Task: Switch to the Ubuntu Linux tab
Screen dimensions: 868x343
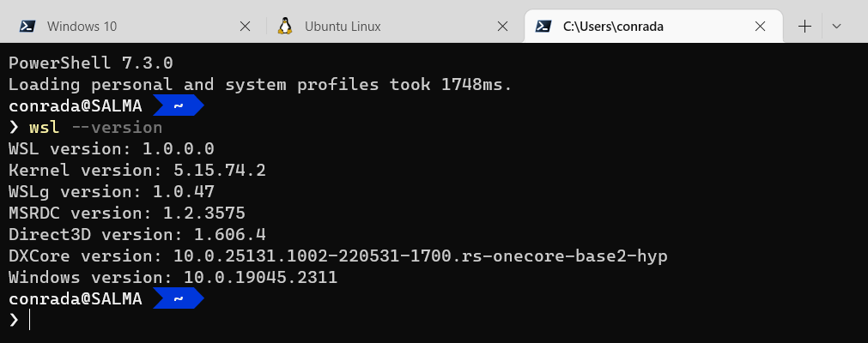Action: tap(343, 26)
